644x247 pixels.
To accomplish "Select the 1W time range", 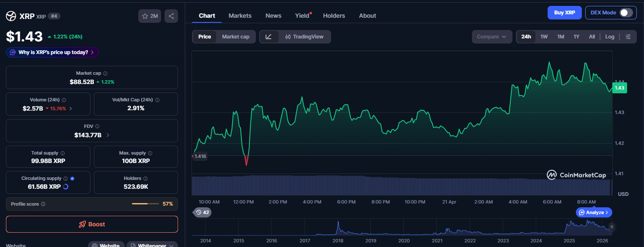I will coord(544,37).
